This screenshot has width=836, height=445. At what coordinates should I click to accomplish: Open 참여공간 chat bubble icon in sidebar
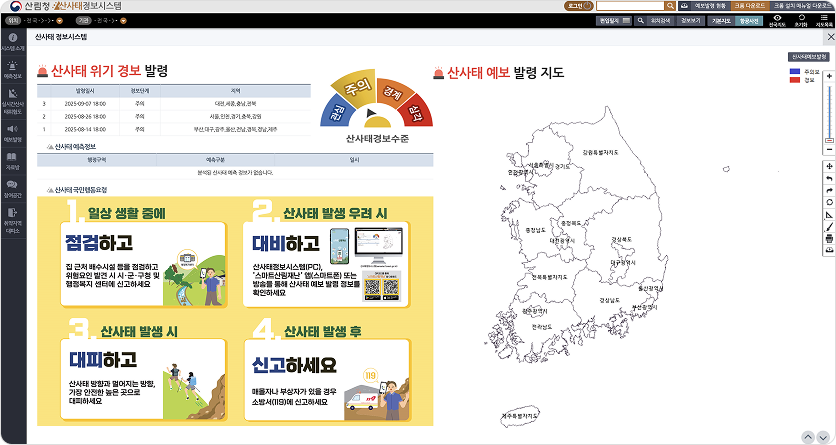coord(13,187)
